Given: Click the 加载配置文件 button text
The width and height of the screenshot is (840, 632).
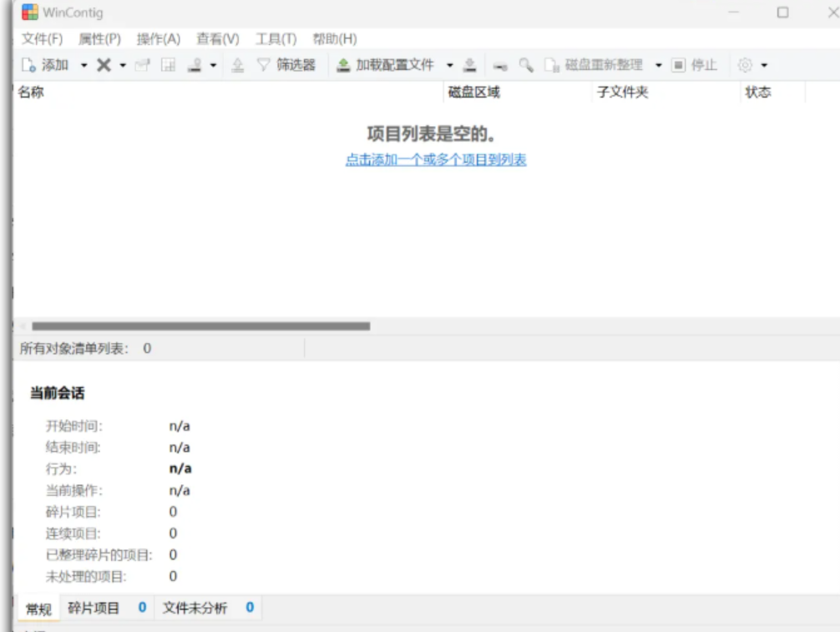Looking at the screenshot, I should (395, 65).
